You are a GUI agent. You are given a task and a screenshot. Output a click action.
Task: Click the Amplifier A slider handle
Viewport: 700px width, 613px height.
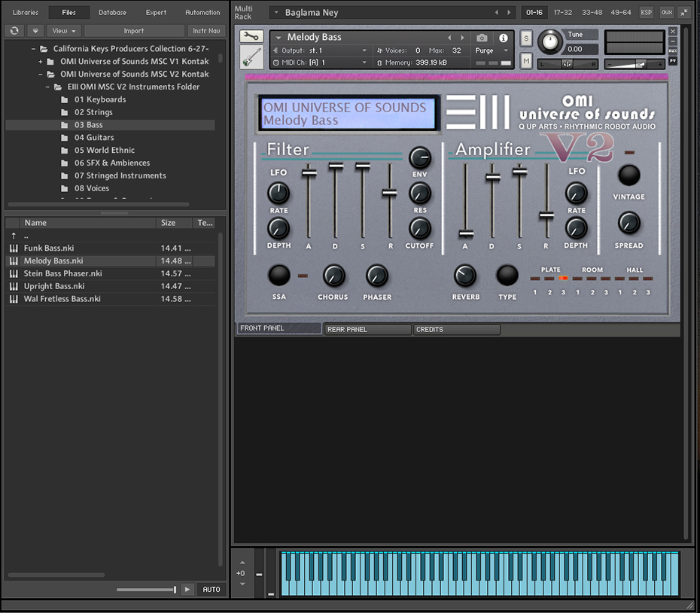466,233
